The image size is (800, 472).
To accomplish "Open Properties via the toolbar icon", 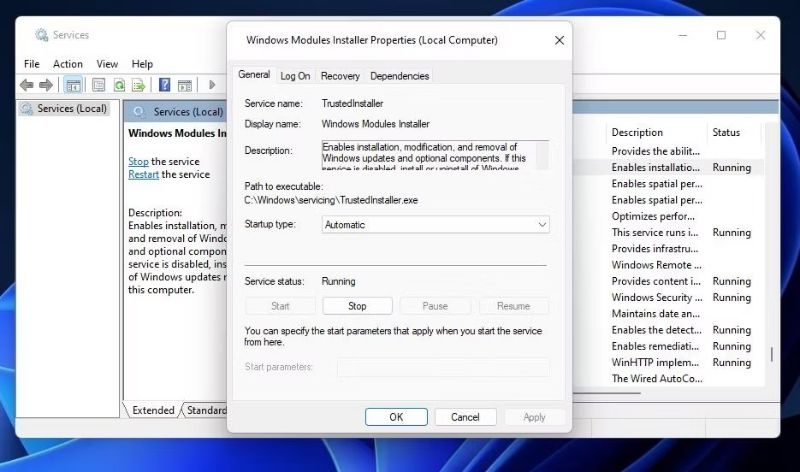I will coord(99,85).
